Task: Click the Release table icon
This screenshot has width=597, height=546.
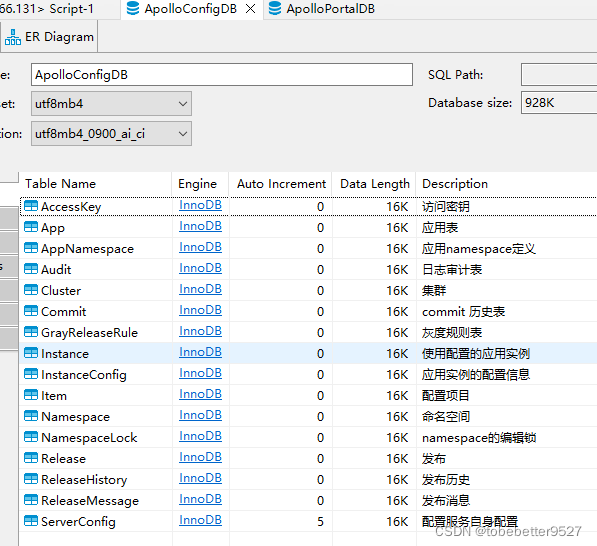Action: point(31,458)
